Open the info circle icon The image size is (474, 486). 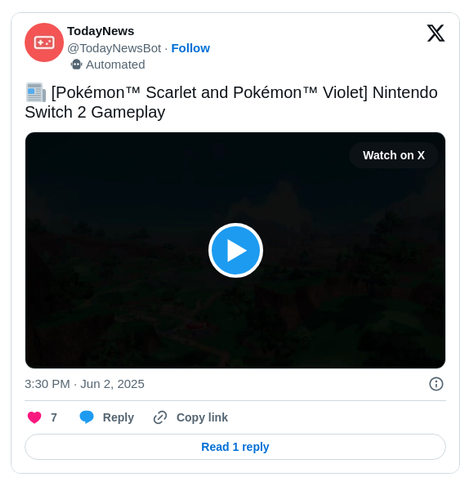[436, 384]
